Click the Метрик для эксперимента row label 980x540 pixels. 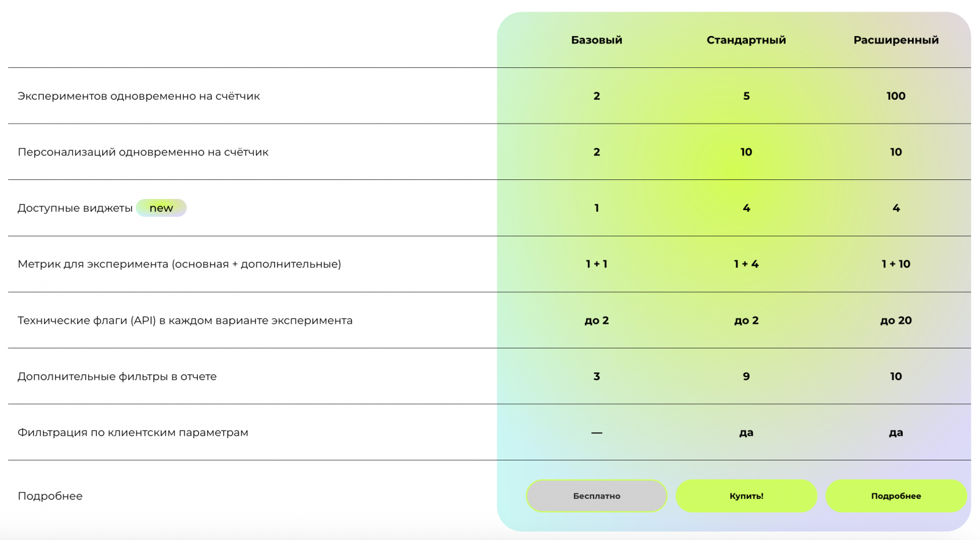tap(179, 264)
